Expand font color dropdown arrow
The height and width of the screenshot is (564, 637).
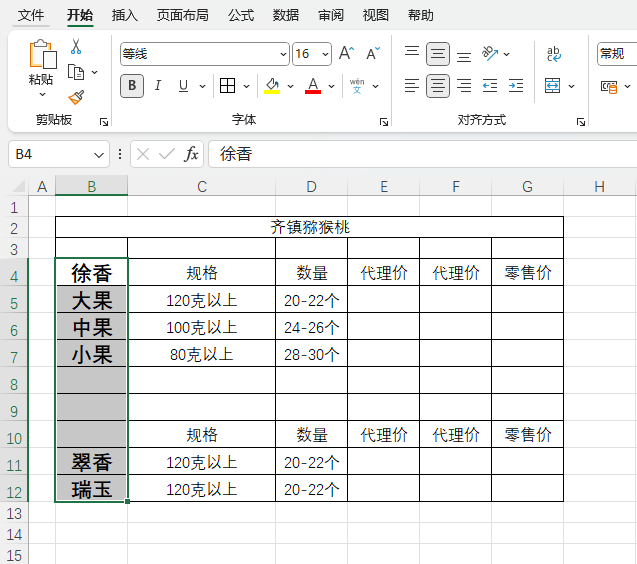[x=332, y=86]
